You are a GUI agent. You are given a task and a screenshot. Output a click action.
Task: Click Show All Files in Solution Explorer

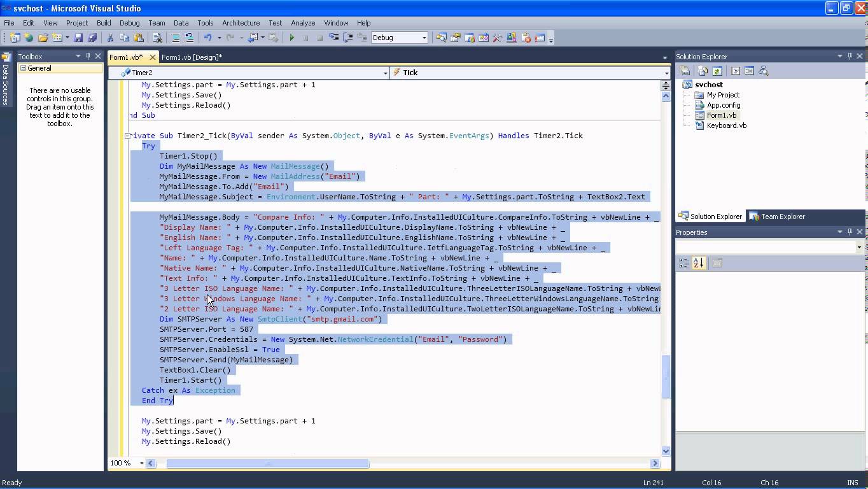pyautogui.click(x=703, y=71)
